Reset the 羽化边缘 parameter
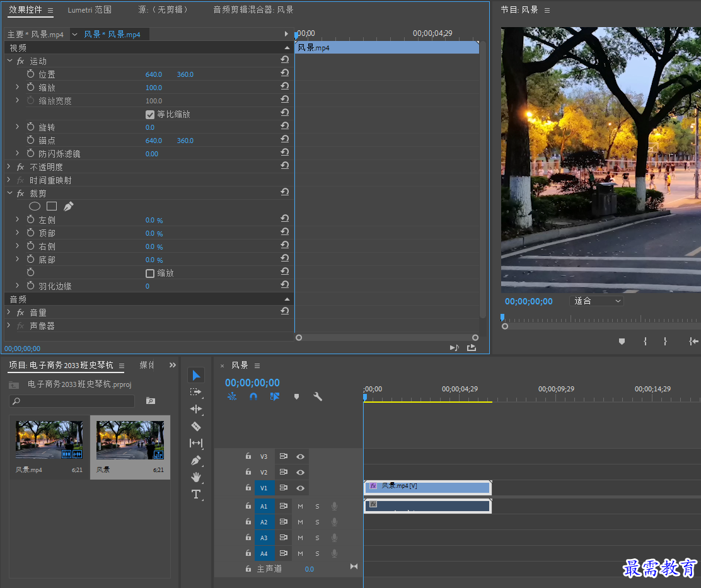The height and width of the screenshot is (588, 701). coord(285,285)
